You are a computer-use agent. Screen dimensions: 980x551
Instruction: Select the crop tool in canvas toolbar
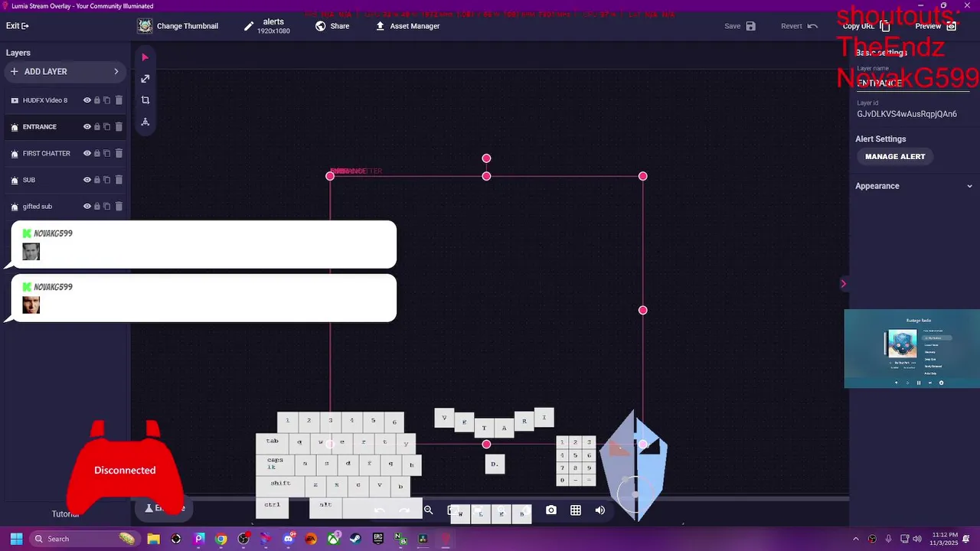(145, 100)
